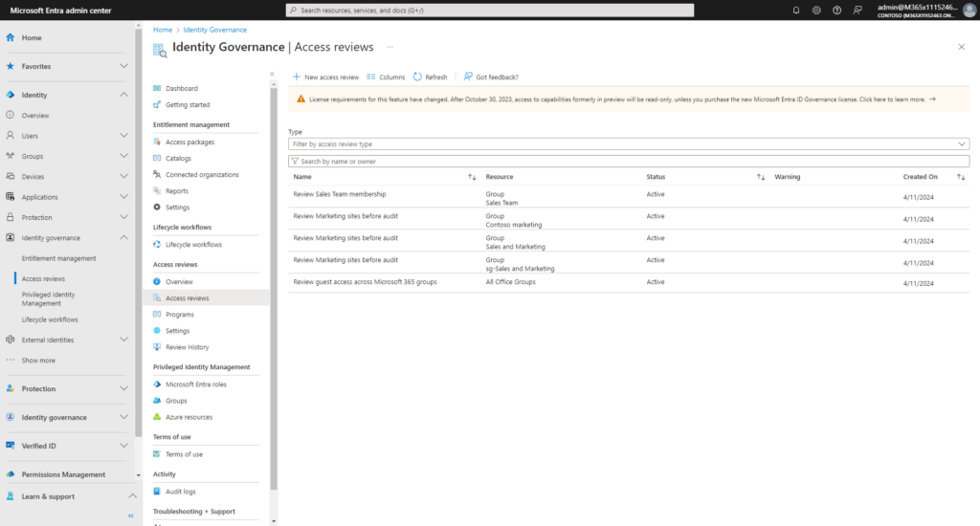Collapse the left navigation pane
Screen dimensions: 980x526
pos(130,516)
